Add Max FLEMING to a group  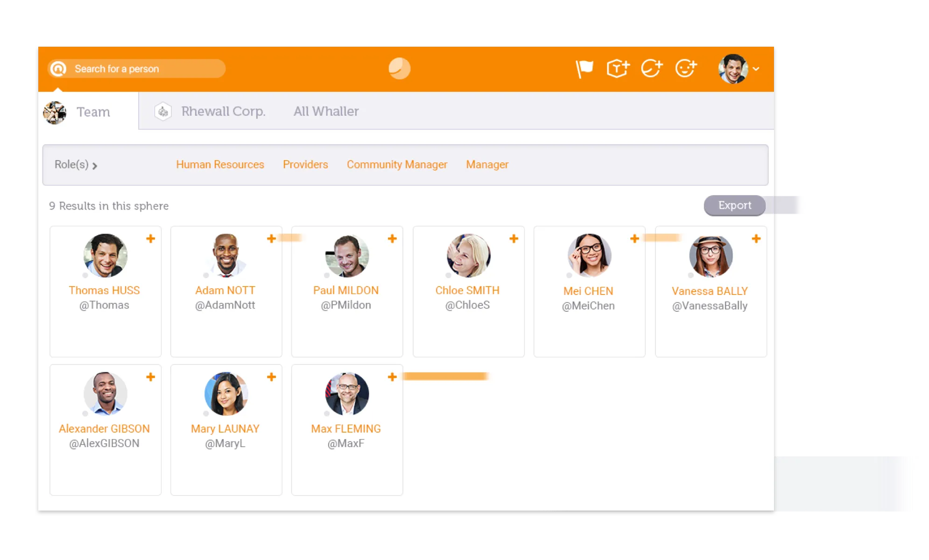[393, 376]
